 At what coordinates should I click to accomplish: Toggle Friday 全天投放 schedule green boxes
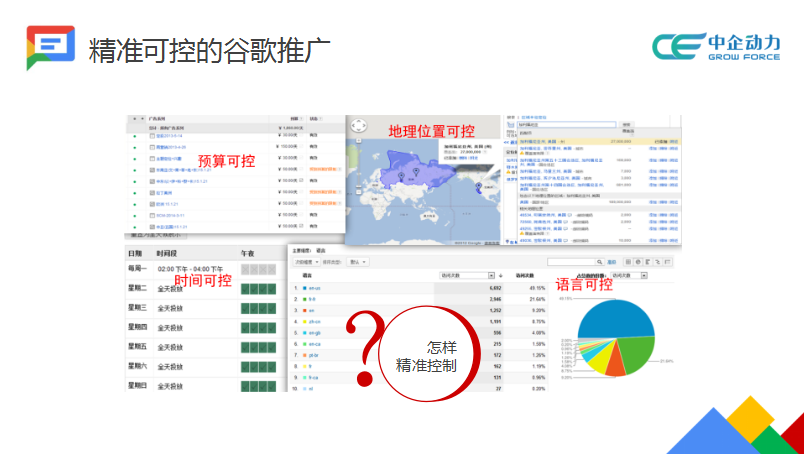(x=258, y=347)
